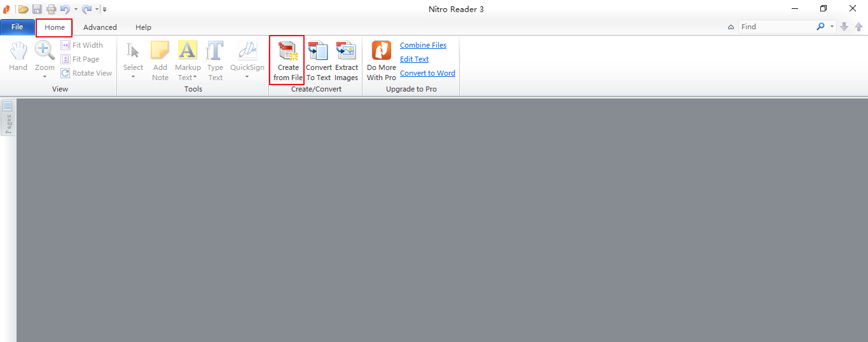Screen dimensions: 868x342
Task: Switch to the Home ribbon tab
Action: point(55,27)
